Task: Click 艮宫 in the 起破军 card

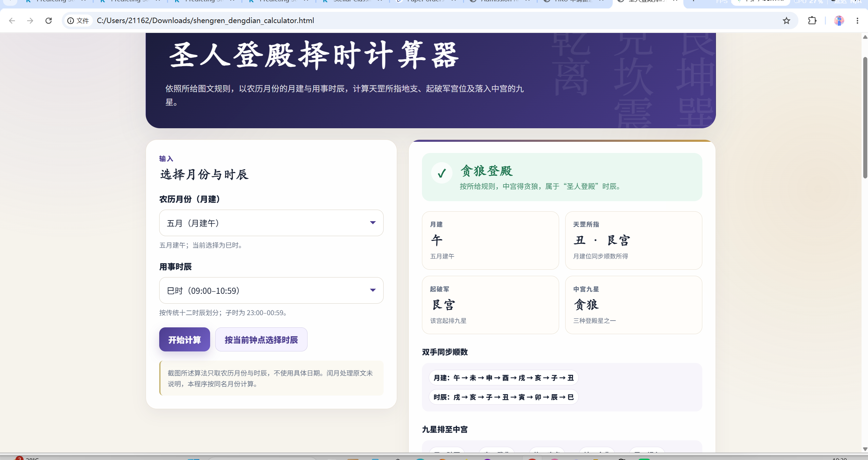Action: coord(443,305)
